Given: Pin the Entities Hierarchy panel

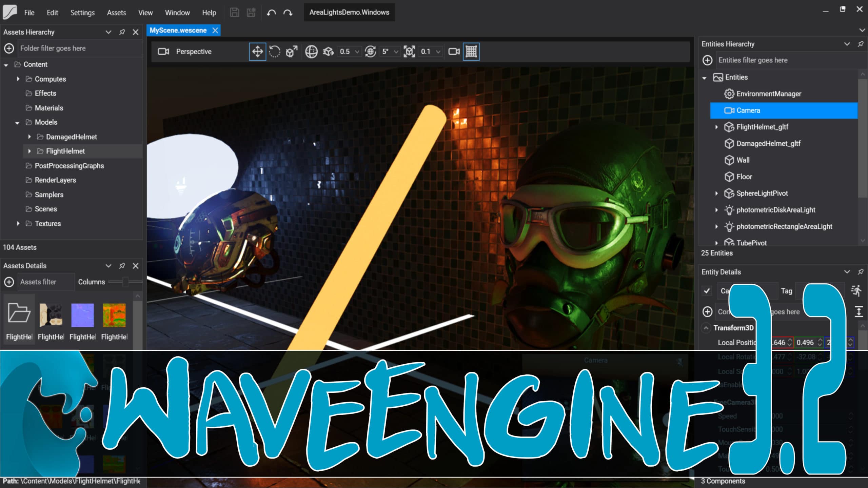Looking at the screenshot, I should (860, 44).
